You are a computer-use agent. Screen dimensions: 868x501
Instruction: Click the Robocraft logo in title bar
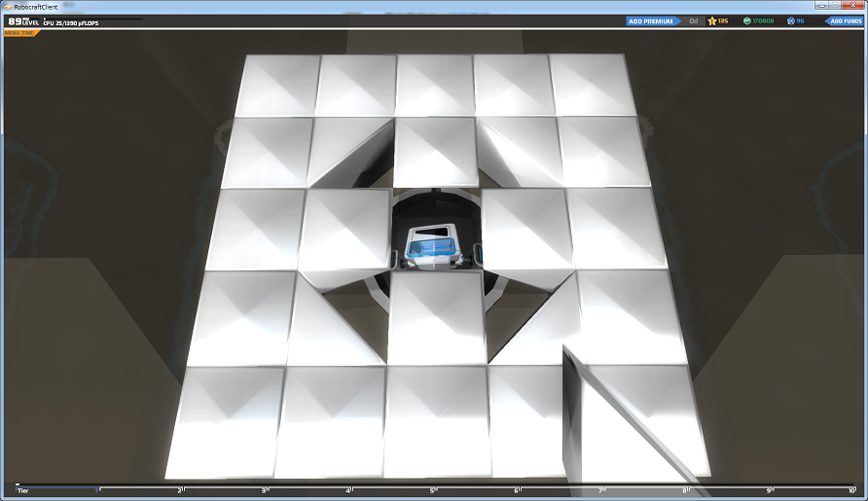[x=8, y=7]
